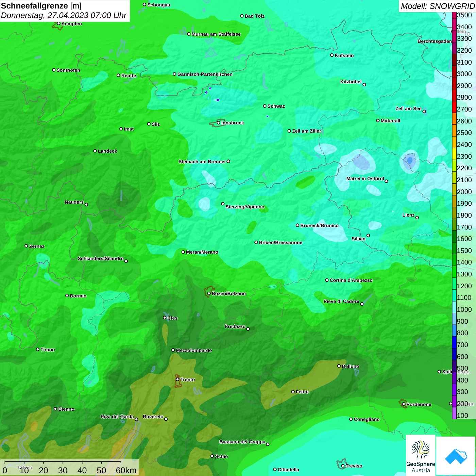
Task: Click the Mezzolombardo label
Action: 194,350
